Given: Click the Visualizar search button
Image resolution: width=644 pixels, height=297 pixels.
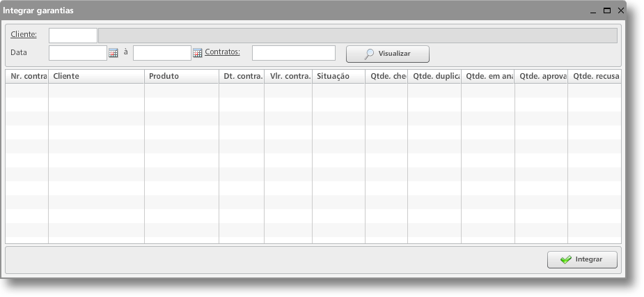Looking at the screenshot, I should [x=388, y=54].
